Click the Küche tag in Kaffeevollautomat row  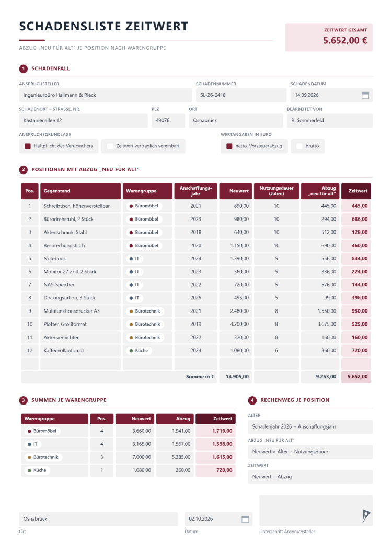139,351
